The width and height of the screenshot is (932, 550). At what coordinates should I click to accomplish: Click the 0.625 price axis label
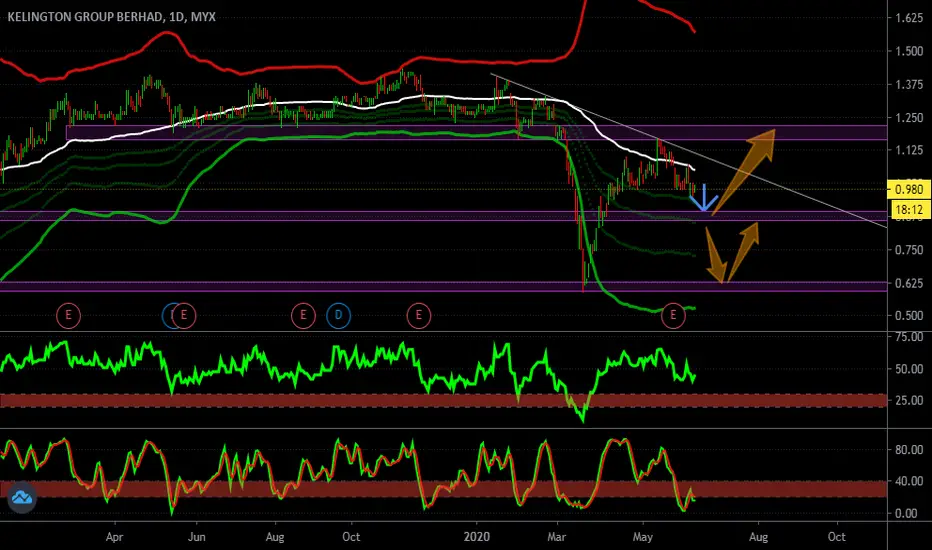tap(909, 283)
